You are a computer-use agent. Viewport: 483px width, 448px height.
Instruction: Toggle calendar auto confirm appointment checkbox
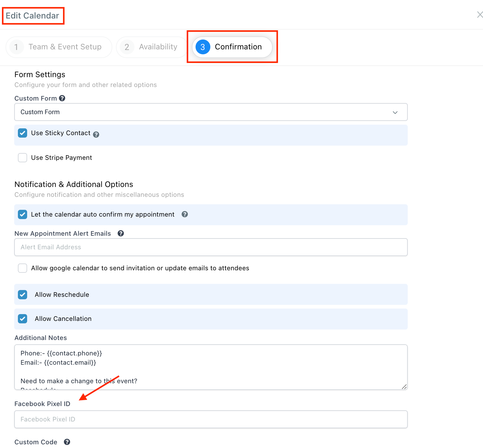[23, 214]
